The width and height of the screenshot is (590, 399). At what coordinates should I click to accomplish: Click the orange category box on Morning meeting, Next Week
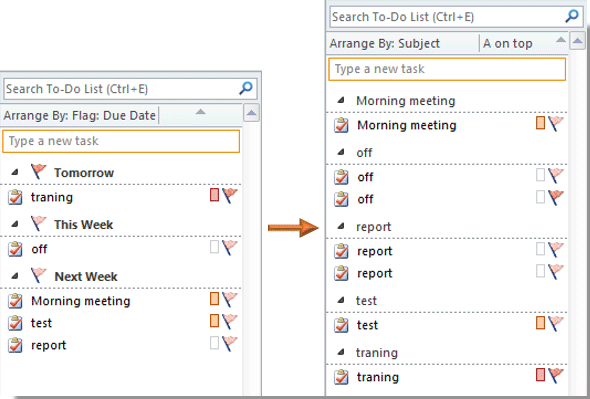pos(214,298)
